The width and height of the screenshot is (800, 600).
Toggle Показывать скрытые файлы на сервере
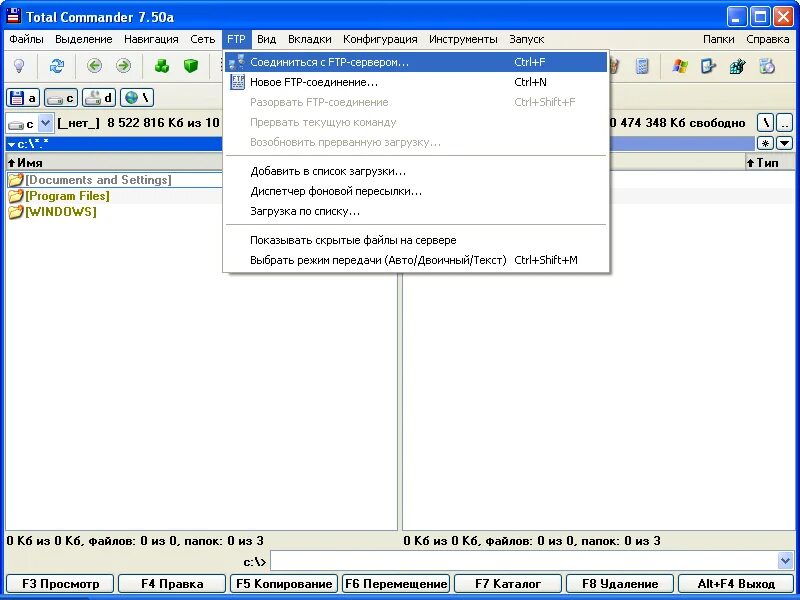coord(416,240)
